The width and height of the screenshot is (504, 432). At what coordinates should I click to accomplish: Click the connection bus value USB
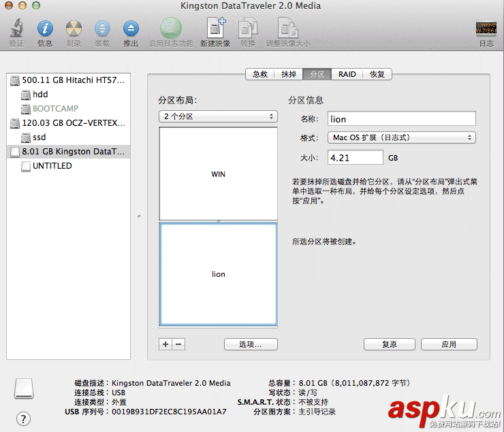pyautogui.click(x=119, y=393)
